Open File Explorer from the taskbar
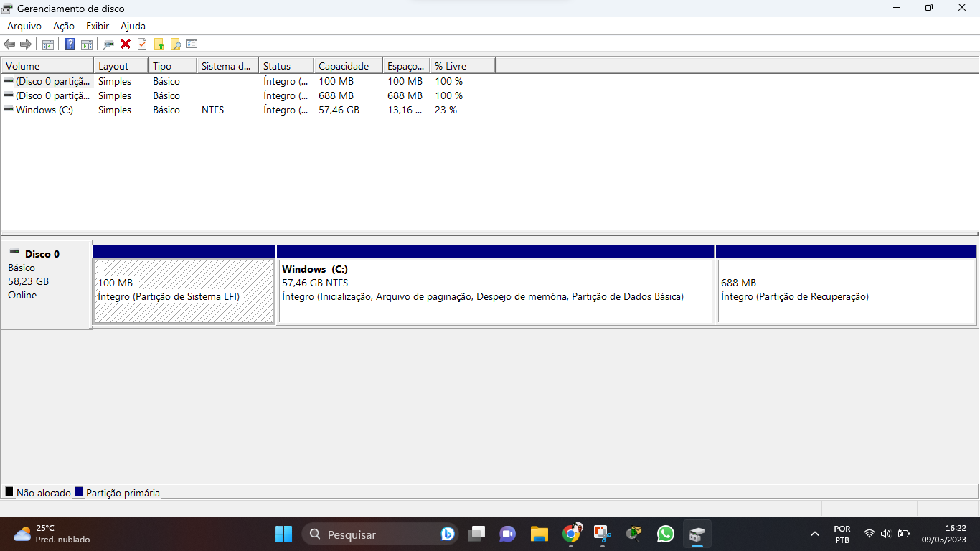 540,534
